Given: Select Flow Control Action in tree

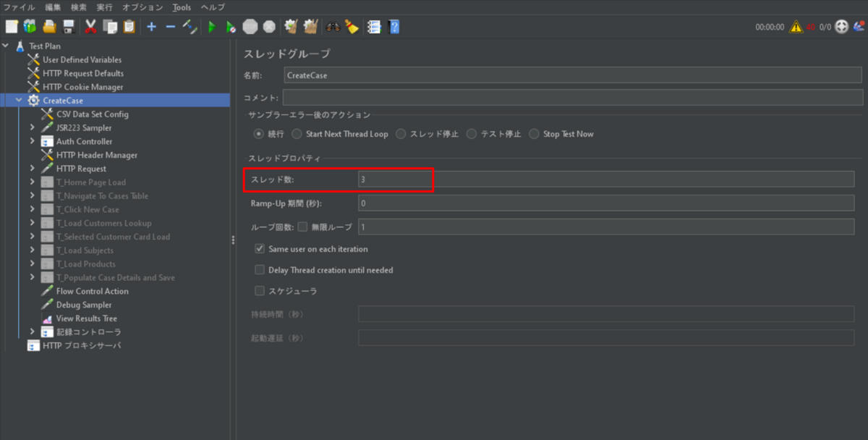Looking at the screenshot, I should point(93,291).
